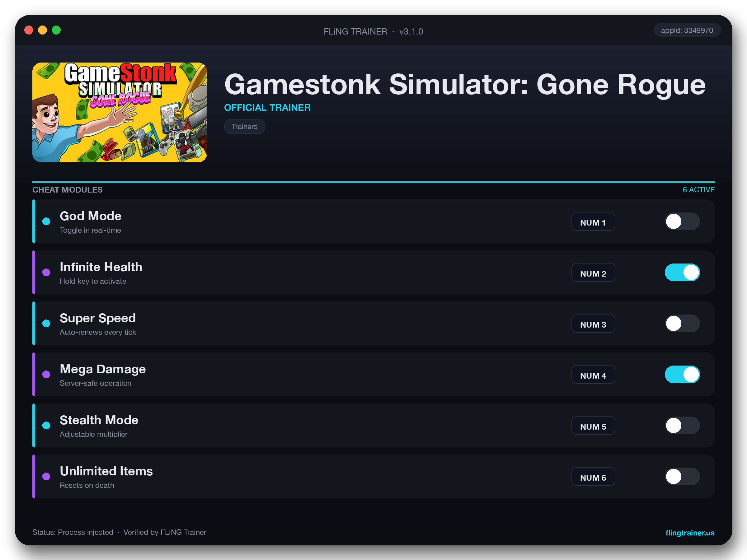Minimize the window with yellow button
Viewport: 747px width, 560px height.
(43, 30)
